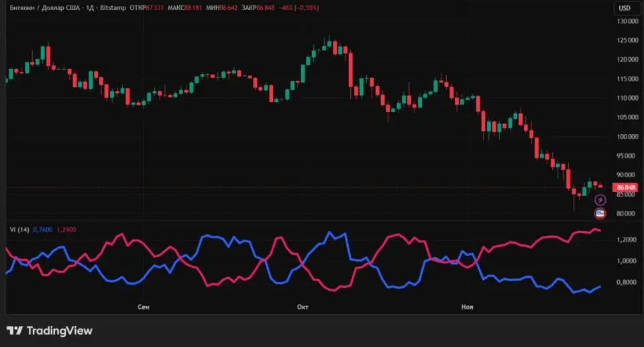Click the Сен label on time axis
The width and height of the screenshot is (644, 347).
pyautogui.click(x=143, y=307)
